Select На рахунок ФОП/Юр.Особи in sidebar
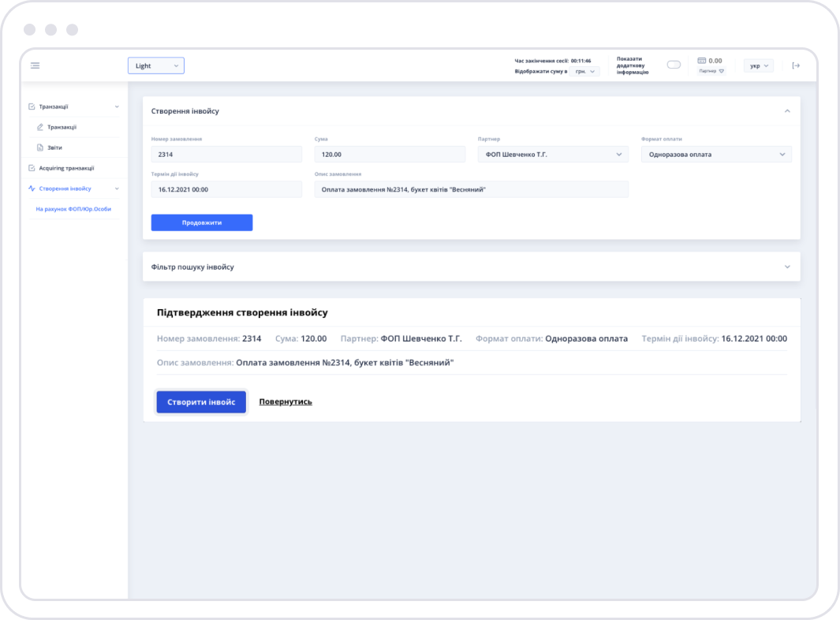The width and height of the screenshot is (840, 620). pos(73,209)
